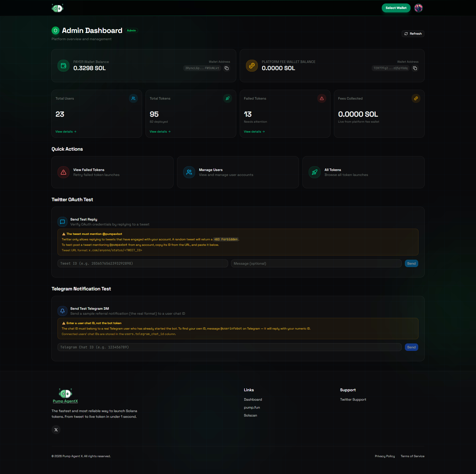Open View details under Total Users
476x474 pixels.
click(66, 132)
